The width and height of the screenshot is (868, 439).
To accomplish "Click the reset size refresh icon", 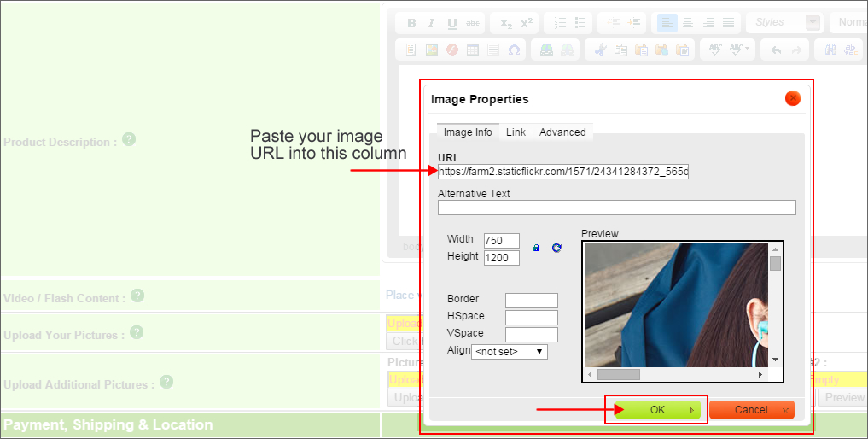I will click(x=556, y=248).
